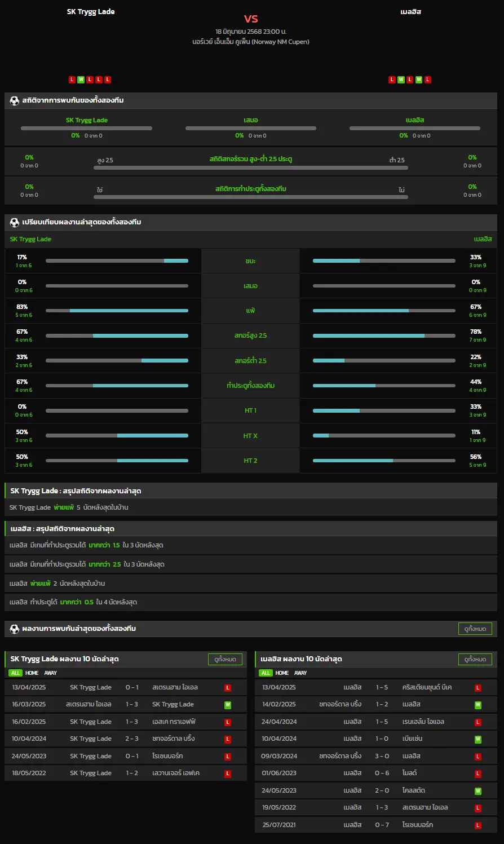Click เสมอ head-to-head draw bar
This screenshot has height=844, width=504.
tap(251, 128)
